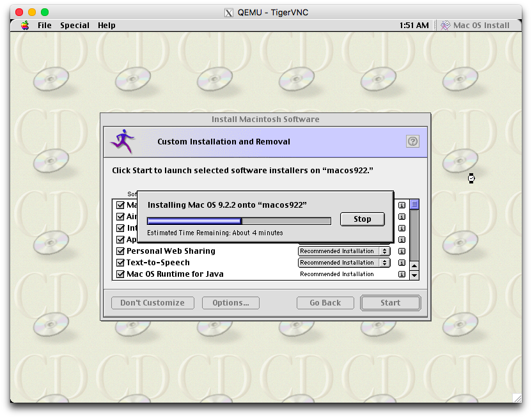The height and width of the screenshot is (418, 532).
Task: Uncheck Personal Web Sharing checkbox
Action: point(120,251)
